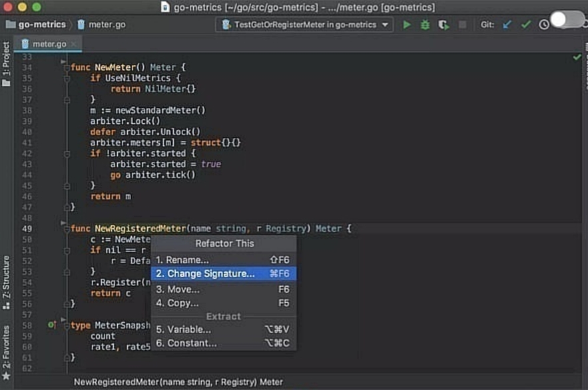Click the Stop square in the toolbar
The height and width of the screenshot is (390, 588).
pyautogui.click(x=462, y=25)
